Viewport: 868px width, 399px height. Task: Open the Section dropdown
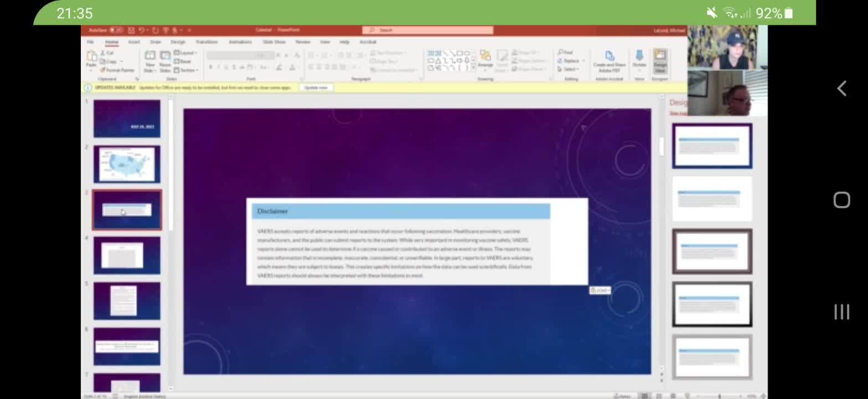185,70
